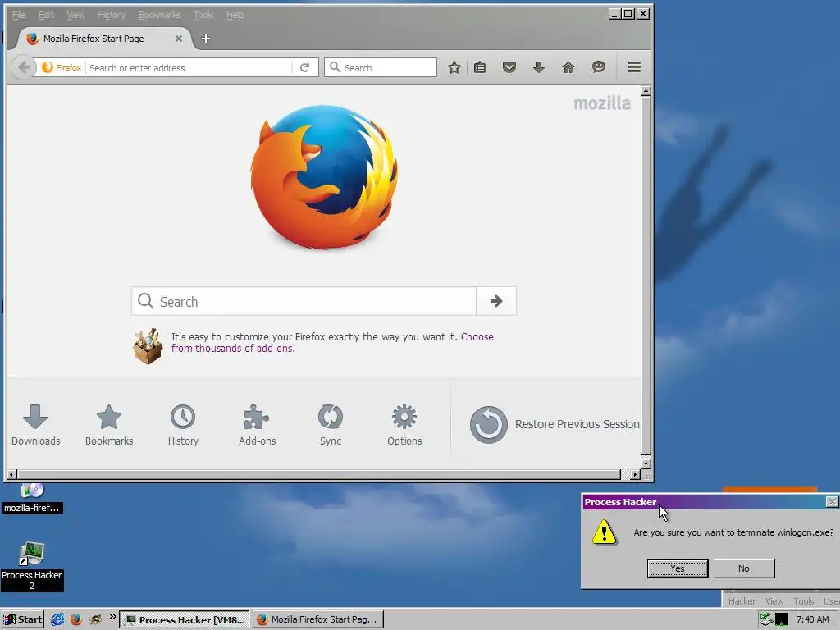
Task: Open Downloads from the start page shortcuts
Action: click(x=35, y=426)
